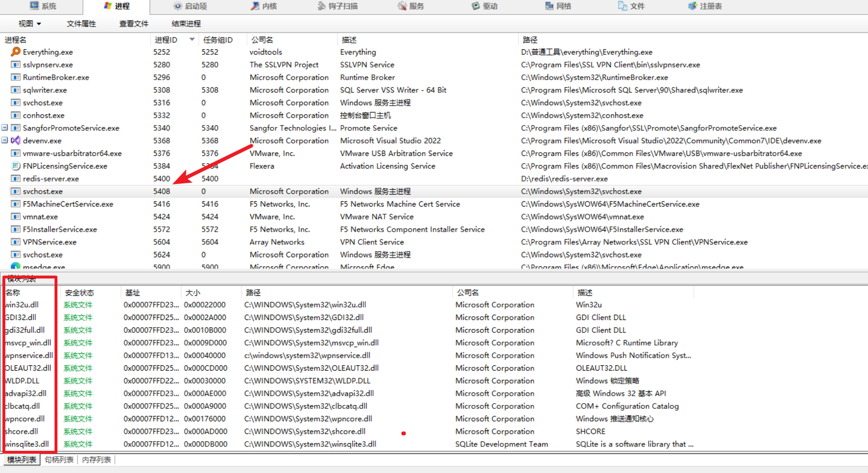The height and width of the screenshot is (473, 868).
Task: Click the 结束进程 button
Action: point(186,23)
